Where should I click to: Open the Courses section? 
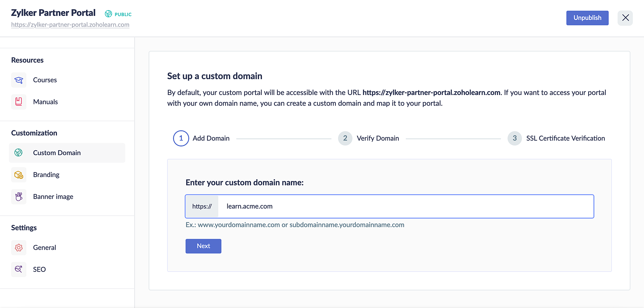[45, 80]
